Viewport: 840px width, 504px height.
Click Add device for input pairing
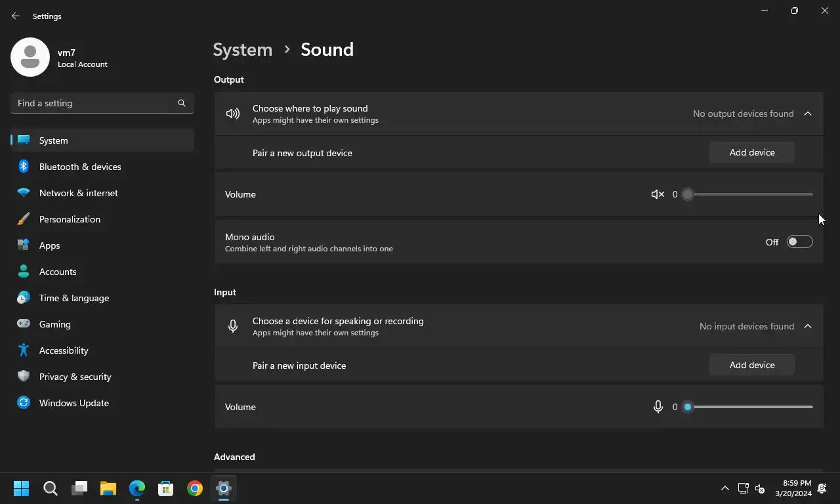(752, 365)
